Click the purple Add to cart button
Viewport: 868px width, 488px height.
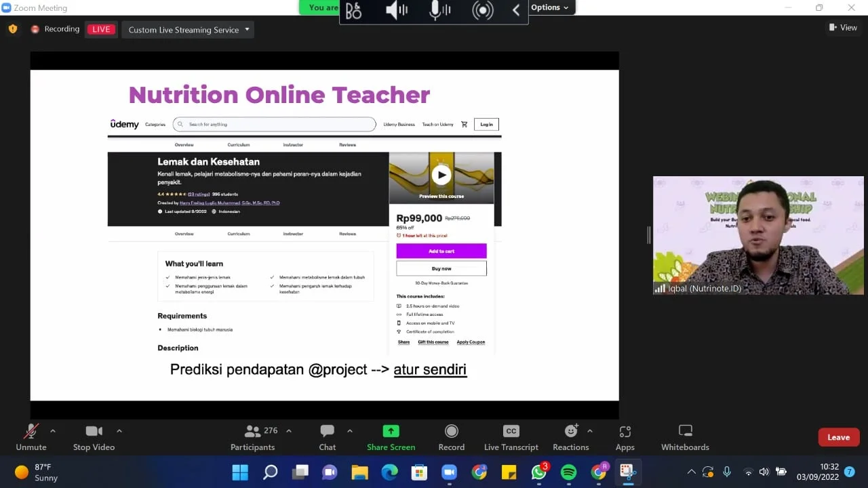(441, 251)
